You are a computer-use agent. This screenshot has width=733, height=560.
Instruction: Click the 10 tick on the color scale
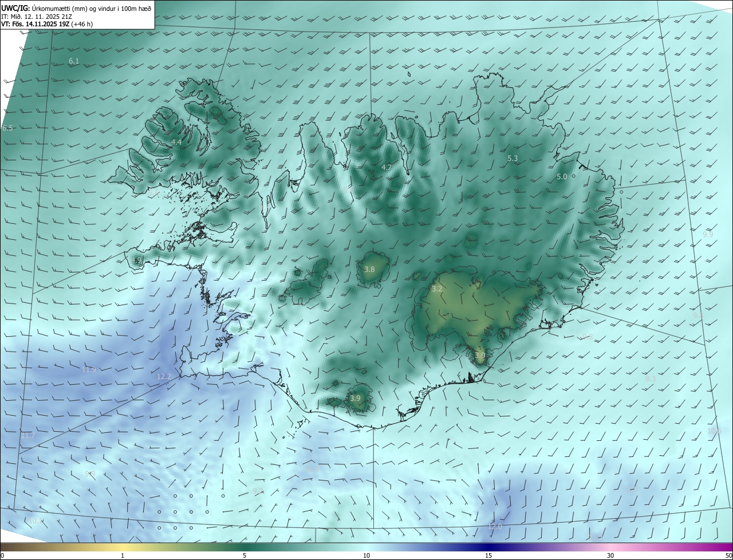click(366, 556)
